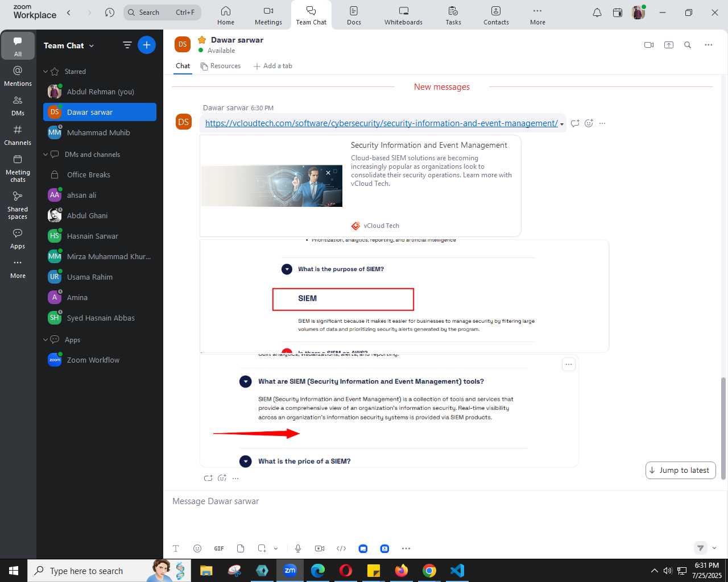Open message more actions beside link

click(602, 123)
